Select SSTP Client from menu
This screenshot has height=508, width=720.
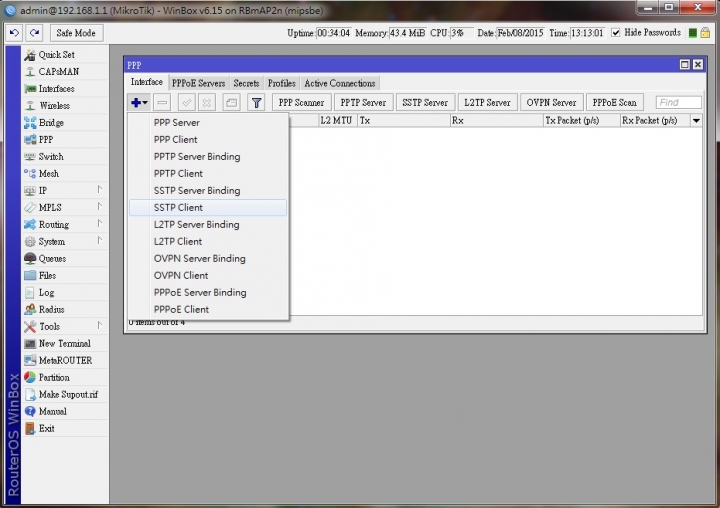208,208
